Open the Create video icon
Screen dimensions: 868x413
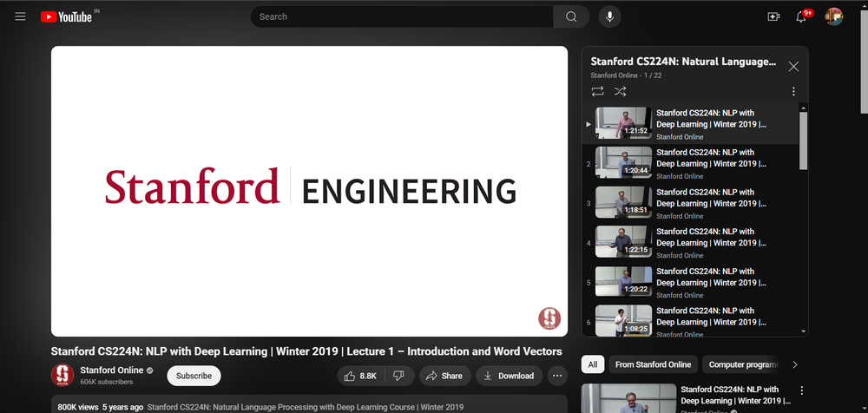pyautogui.click(x=773, y=16)
